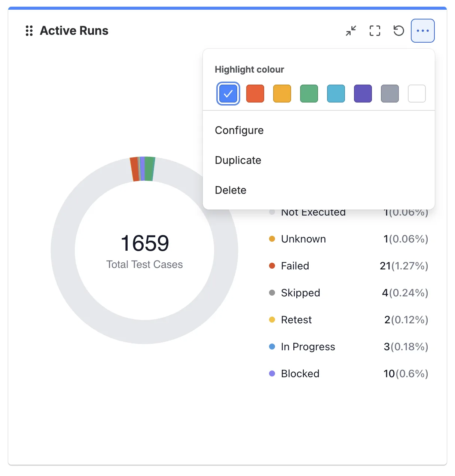The image size is (455, 476).
Task: Click the green segment of the donut chart
Action: point(149,169)
